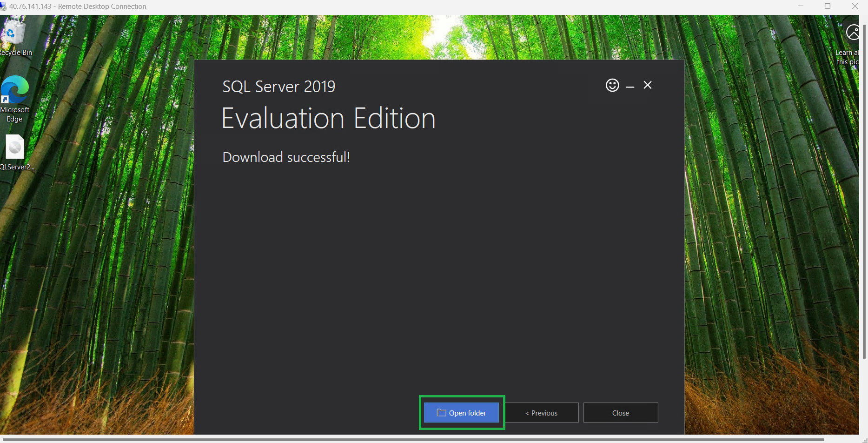The image size is (868, 443).
Task: Click the 'SQL Server 2019' title text
Action: (278, 87)
